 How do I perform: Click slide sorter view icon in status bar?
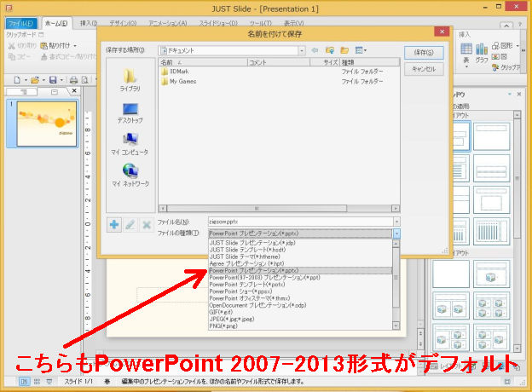click(x=37, y=382)
